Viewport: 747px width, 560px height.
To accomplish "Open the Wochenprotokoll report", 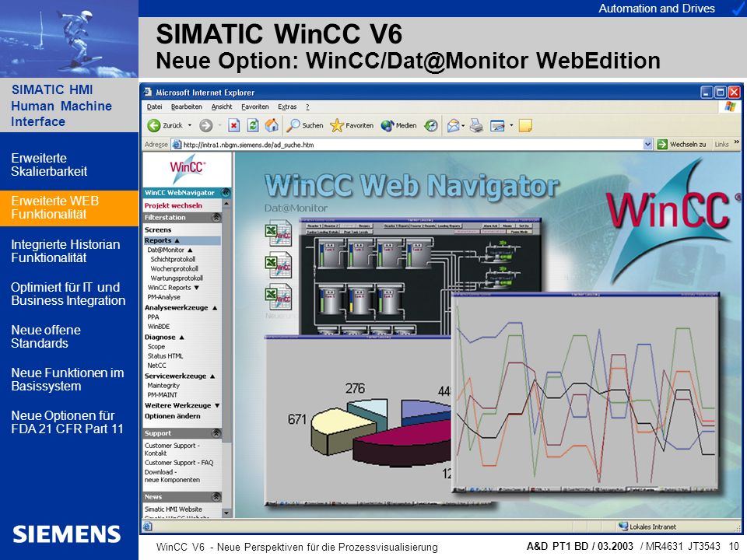I will pyautogui.click(x=174, y=268).
